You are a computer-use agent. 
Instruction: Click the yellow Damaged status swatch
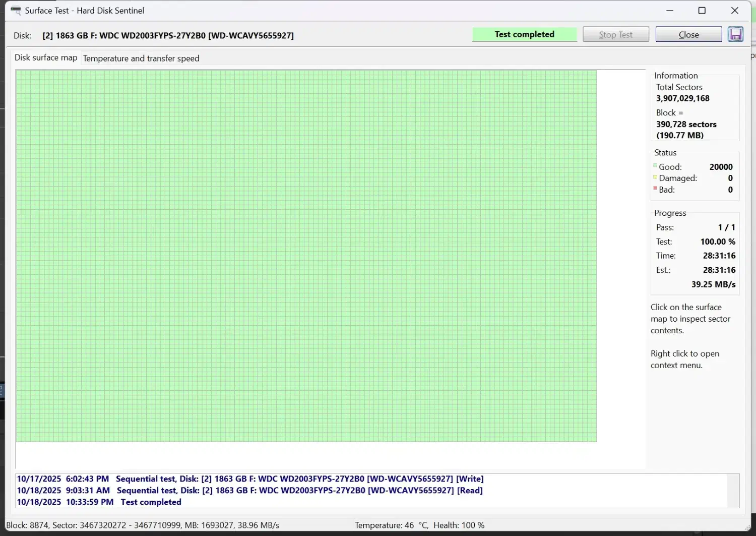655,177
